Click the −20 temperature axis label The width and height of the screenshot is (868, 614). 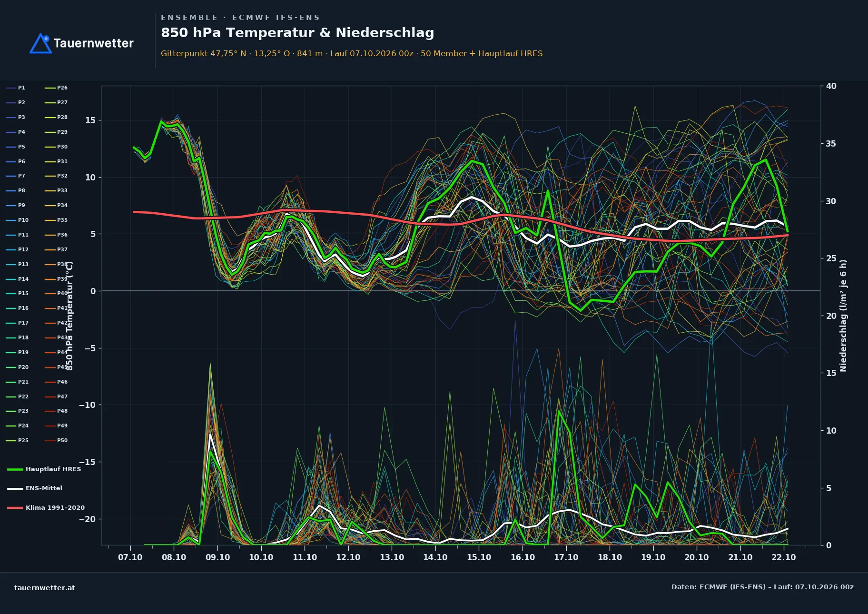(87, 519)
